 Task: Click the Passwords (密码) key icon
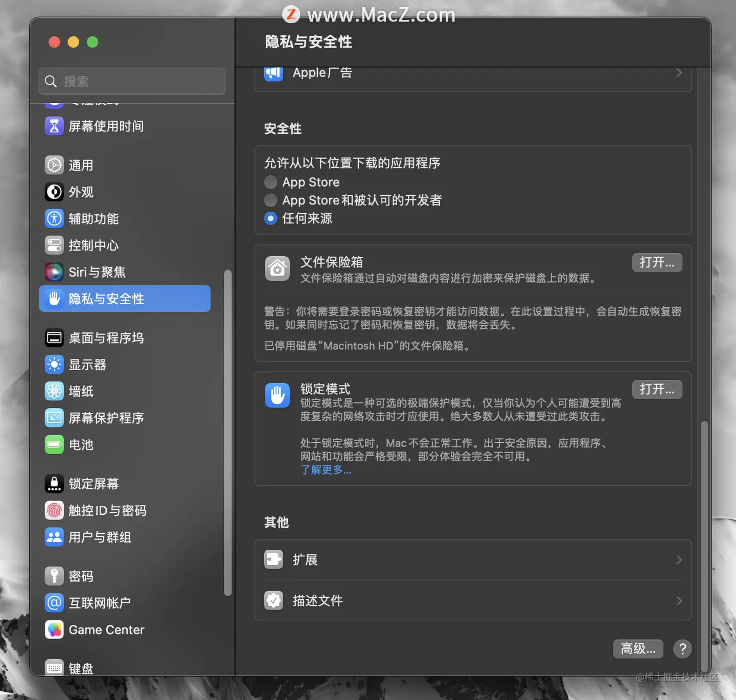pyautogui.click(x=54, y=576)
